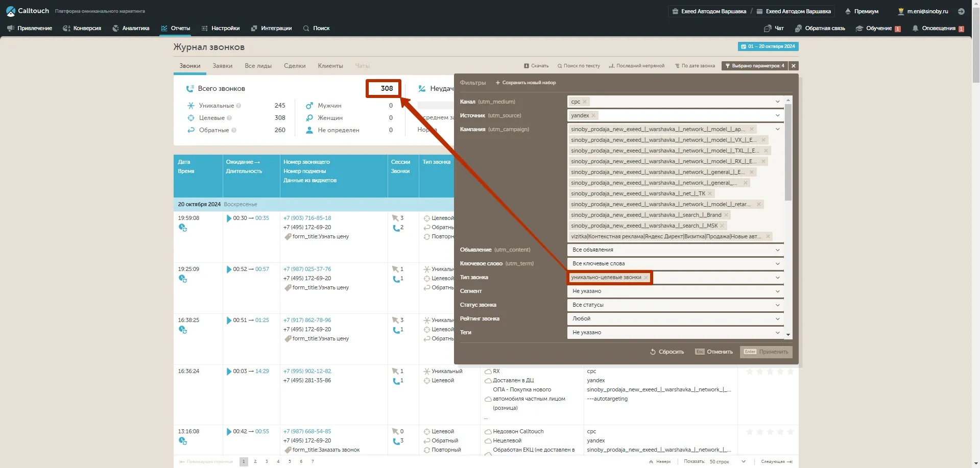Open the Аналитика menu
Viewport: 980px width, 468px height.
131,29
